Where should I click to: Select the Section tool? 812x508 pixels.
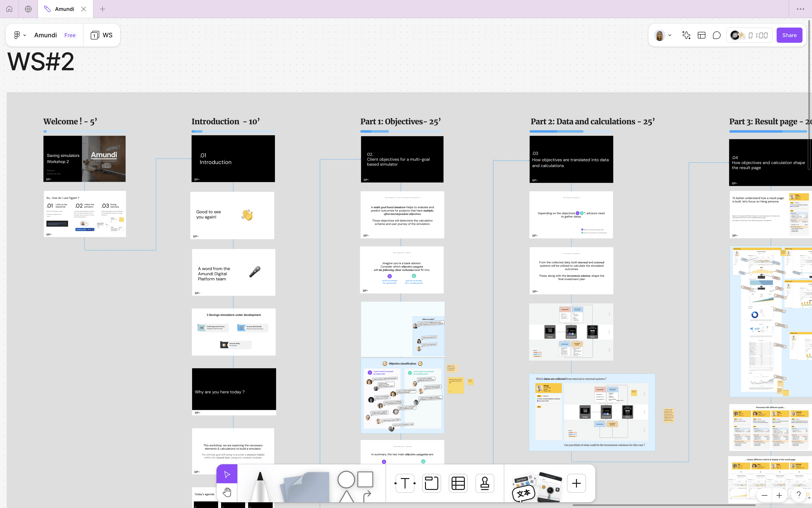(431, 484)
